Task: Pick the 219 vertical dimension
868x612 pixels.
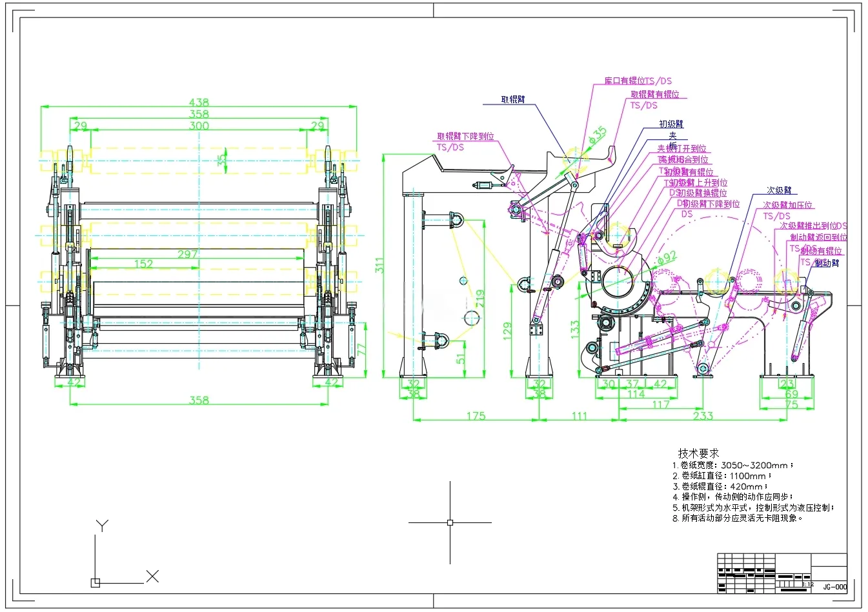Action: (x=479, y=297)
